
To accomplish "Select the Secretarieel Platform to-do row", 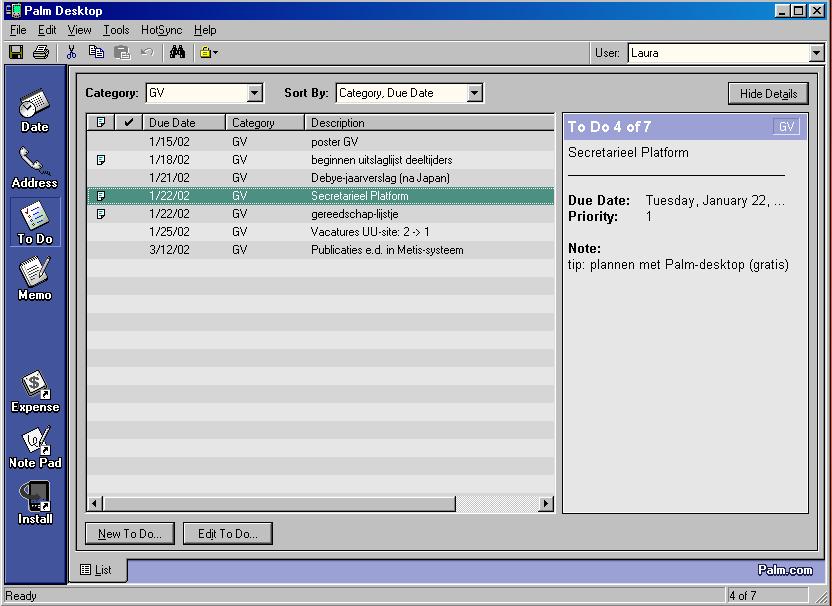I will point(320,196).
